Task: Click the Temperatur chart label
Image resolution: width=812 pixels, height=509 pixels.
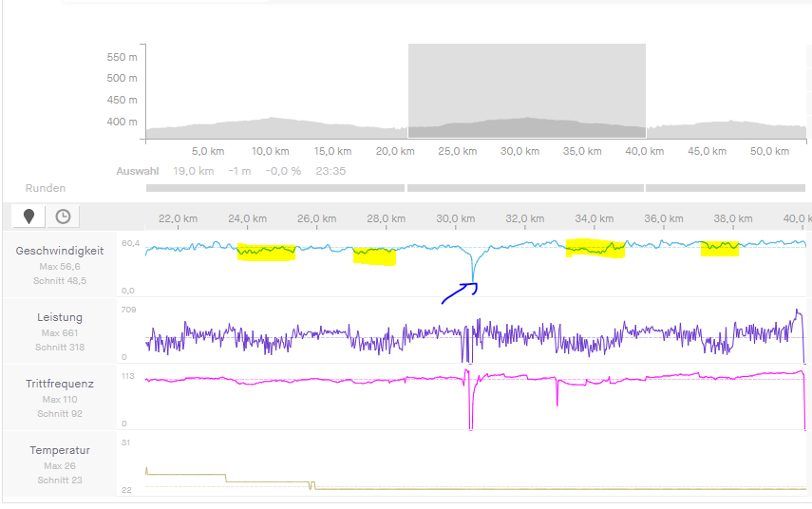Action: [x=60, y=450]
